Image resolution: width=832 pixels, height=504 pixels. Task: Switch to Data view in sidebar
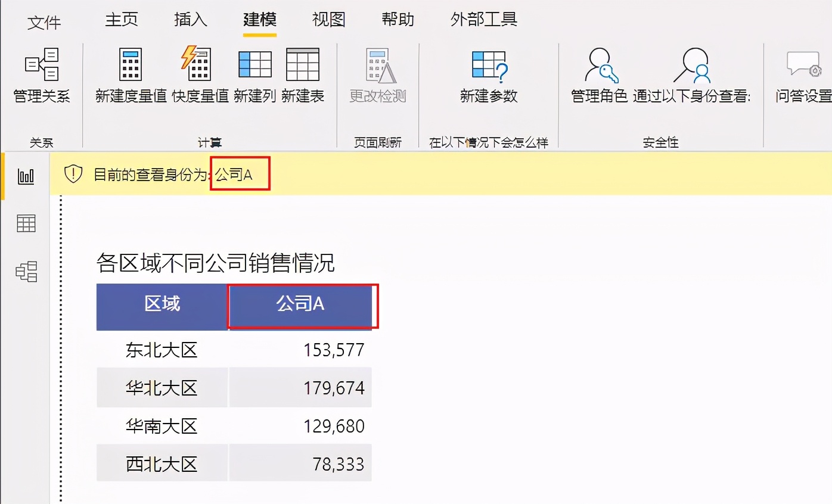click(26, 223)
